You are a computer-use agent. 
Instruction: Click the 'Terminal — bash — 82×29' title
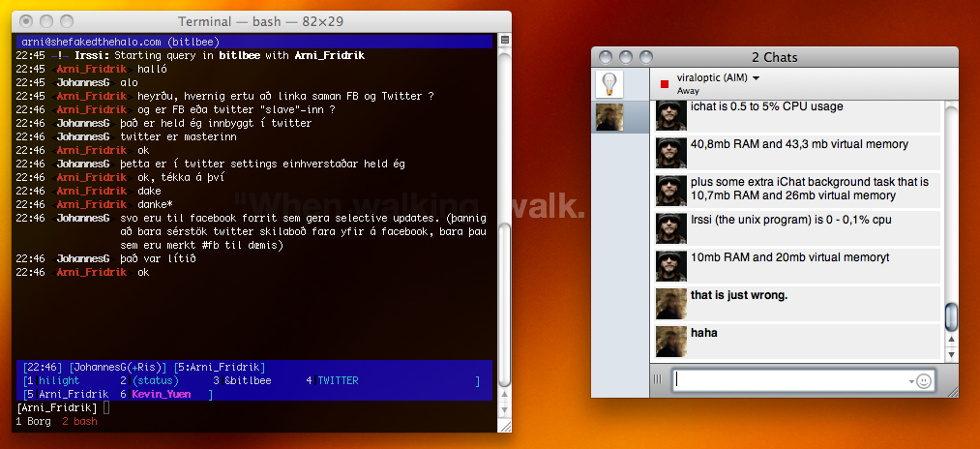(260, 22)
